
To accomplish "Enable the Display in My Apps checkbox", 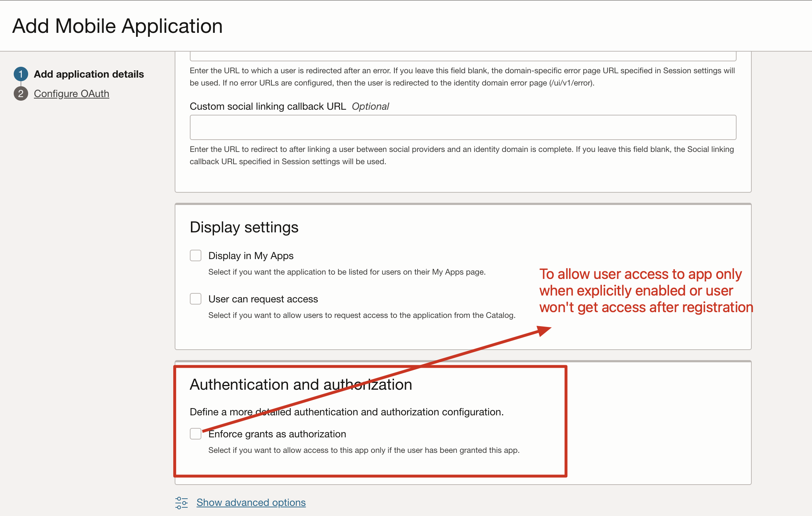I will click(x=196, y=255).
